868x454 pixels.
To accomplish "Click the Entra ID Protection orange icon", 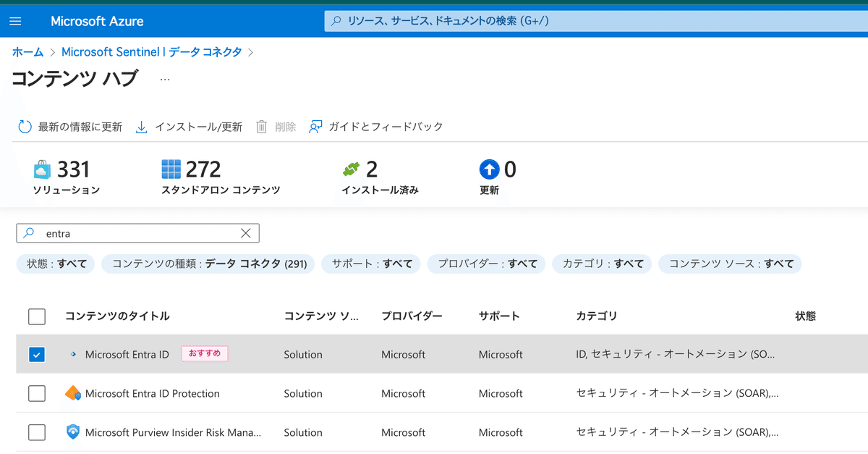I will point(73,394).
